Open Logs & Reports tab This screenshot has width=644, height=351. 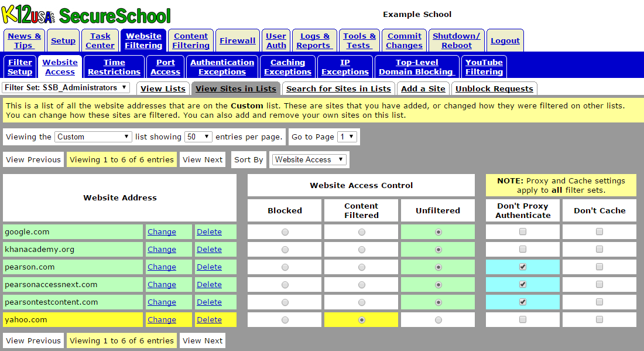314,40
